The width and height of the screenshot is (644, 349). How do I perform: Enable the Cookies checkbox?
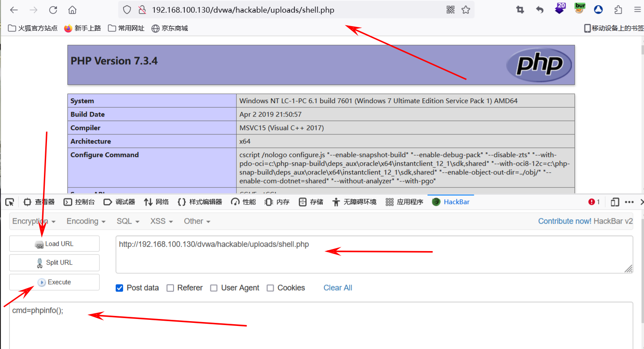270,288
